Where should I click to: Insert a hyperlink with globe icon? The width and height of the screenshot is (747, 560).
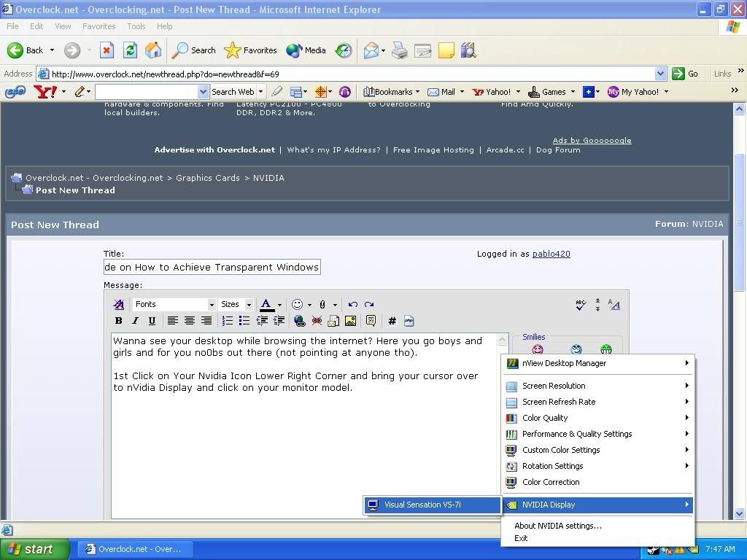[300, 321]
